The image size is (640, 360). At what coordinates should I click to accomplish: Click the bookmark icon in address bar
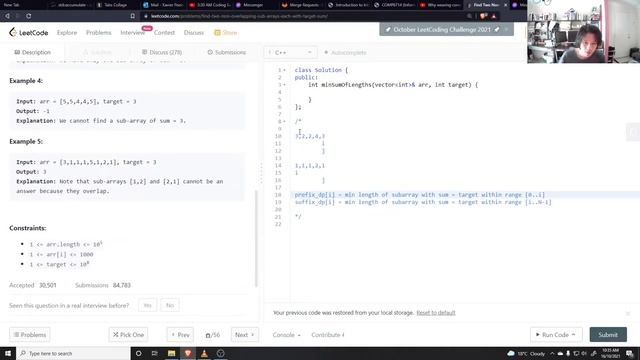133,16
